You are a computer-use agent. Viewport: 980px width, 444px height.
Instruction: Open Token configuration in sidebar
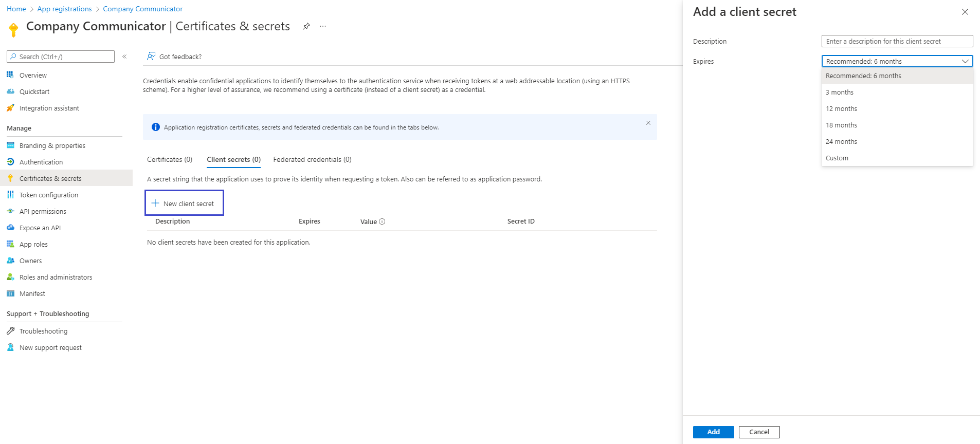(x=49, y=195)
